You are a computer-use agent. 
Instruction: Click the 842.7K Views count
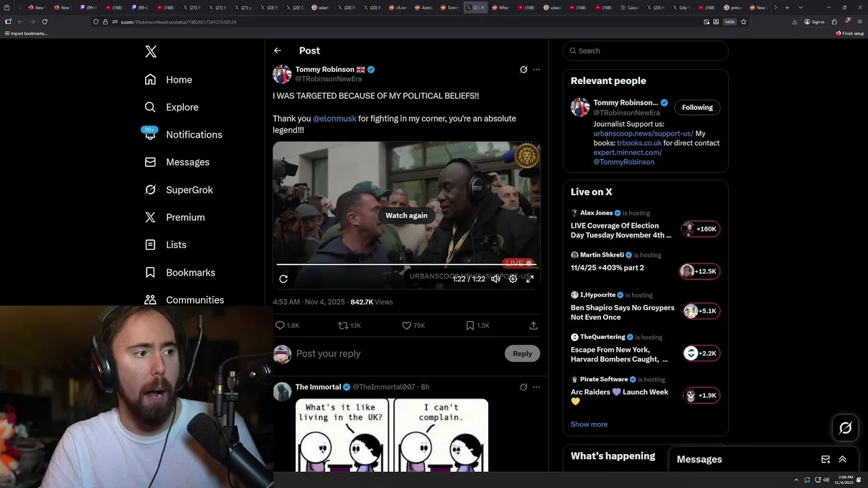[x=372, y=302]
